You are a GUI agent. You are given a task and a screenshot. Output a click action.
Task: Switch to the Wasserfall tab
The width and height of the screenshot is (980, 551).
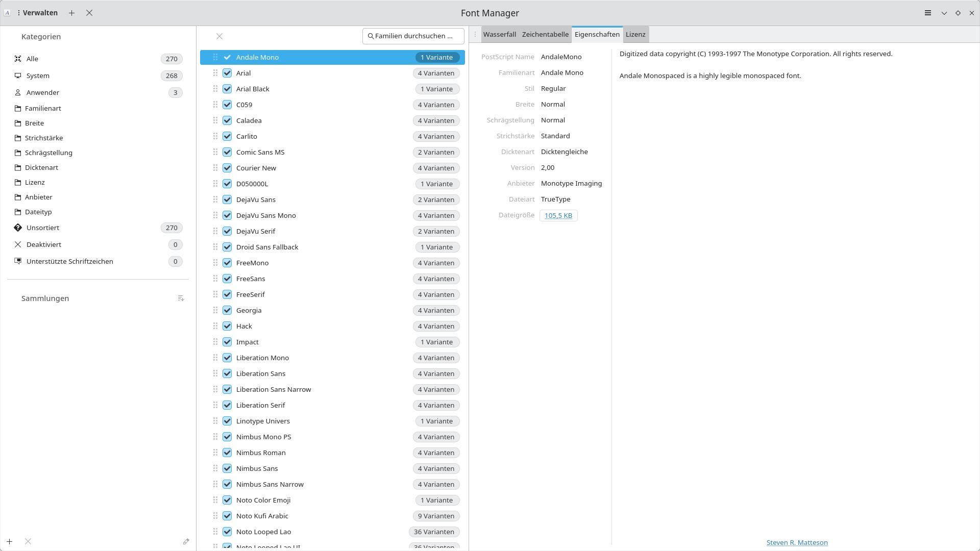pyautogui.click(x=500, y=34)
